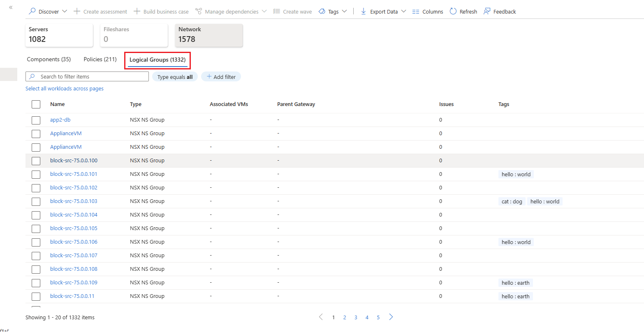Open the Feedback icon button
Screen dimensions: 644x332
pos(487,12)
